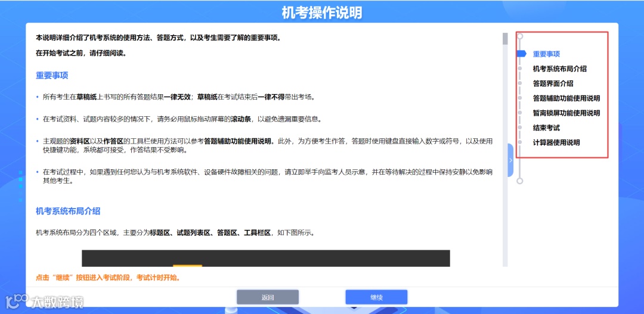Click the layout screenshot image in the instructions
Screen dimensions: 644x314
pyautogui.click(x=266, y=258)
